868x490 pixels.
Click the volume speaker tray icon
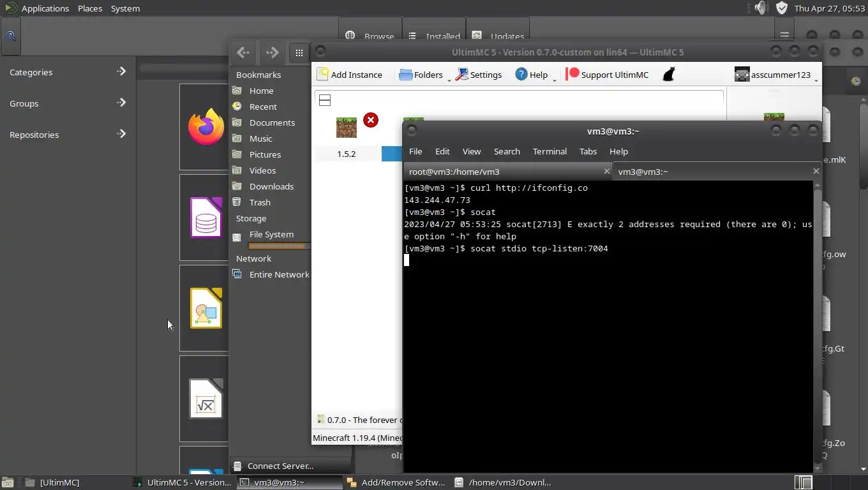[760, 8]
